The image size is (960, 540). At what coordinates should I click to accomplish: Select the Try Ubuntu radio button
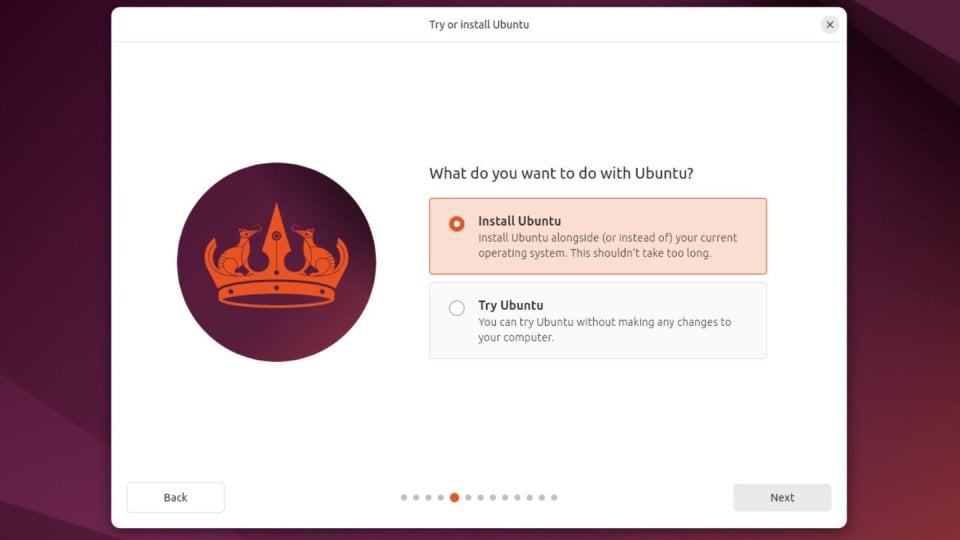457,308
